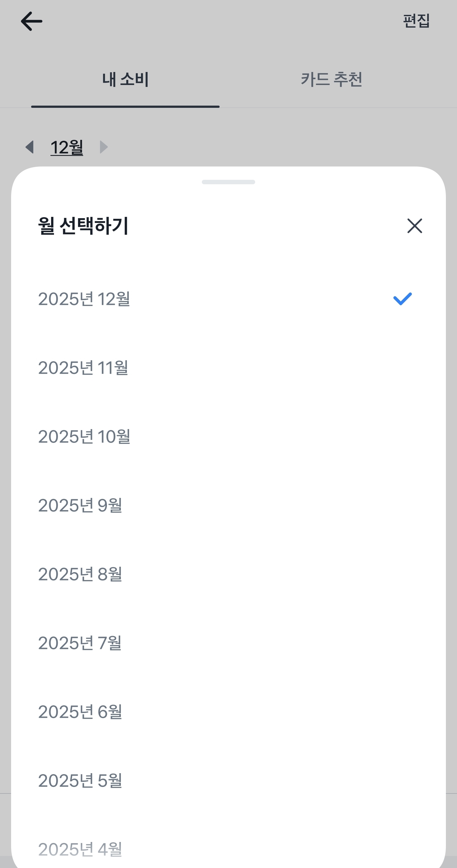Pick 2025년 7월 month
Viewport: 457px width, 868px height.
80,643
